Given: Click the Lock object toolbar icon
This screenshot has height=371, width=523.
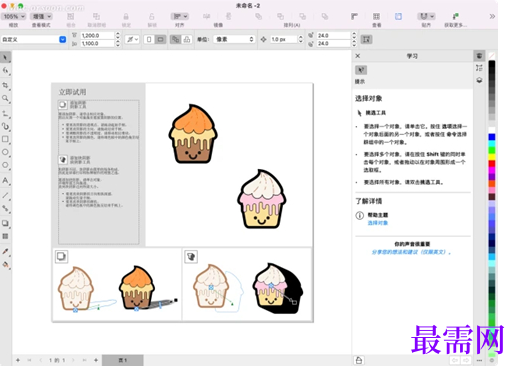Looking at the screenshot, I should point(126,16).
